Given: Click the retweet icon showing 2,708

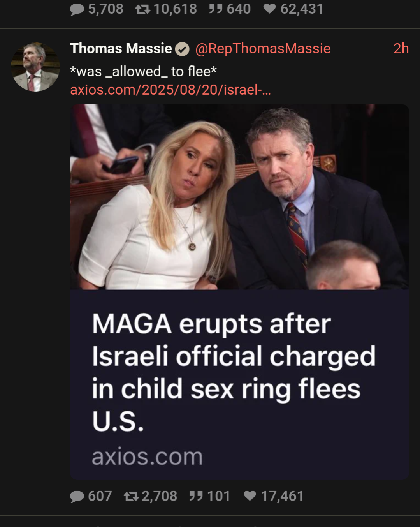Looking at the screenshot, I should [131, 496].
